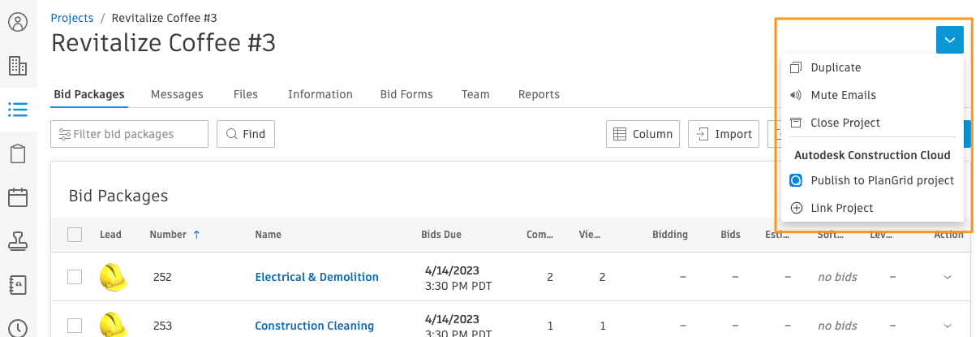This screenshot has width=980, height=337.
Task: Switch to the Team tab
Action: click(x=475, y=94)
